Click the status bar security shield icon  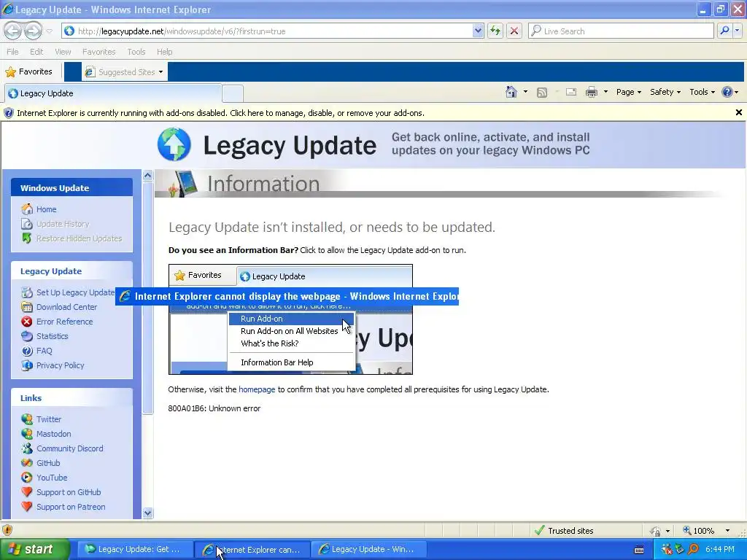point(7,530)
